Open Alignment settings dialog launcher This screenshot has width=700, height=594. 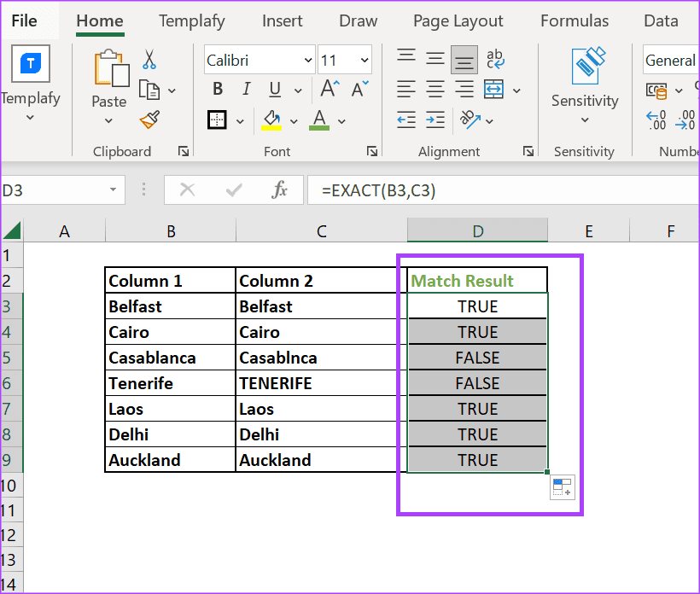pos(528,152)
